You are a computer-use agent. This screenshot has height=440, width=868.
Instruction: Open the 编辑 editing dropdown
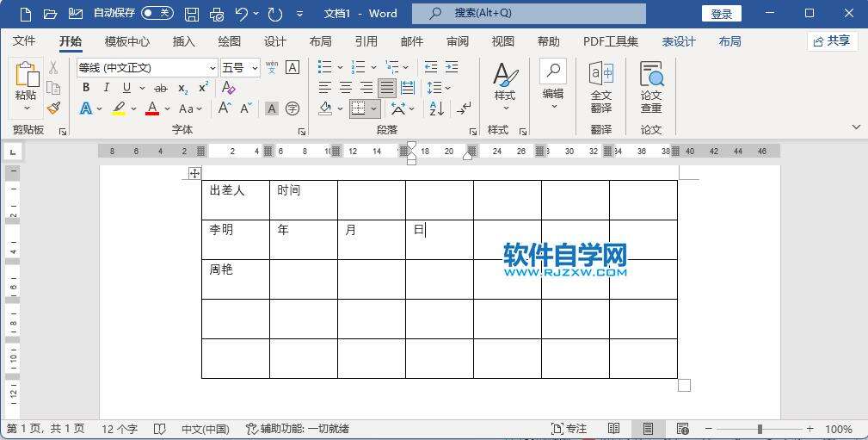click(553, 84)
